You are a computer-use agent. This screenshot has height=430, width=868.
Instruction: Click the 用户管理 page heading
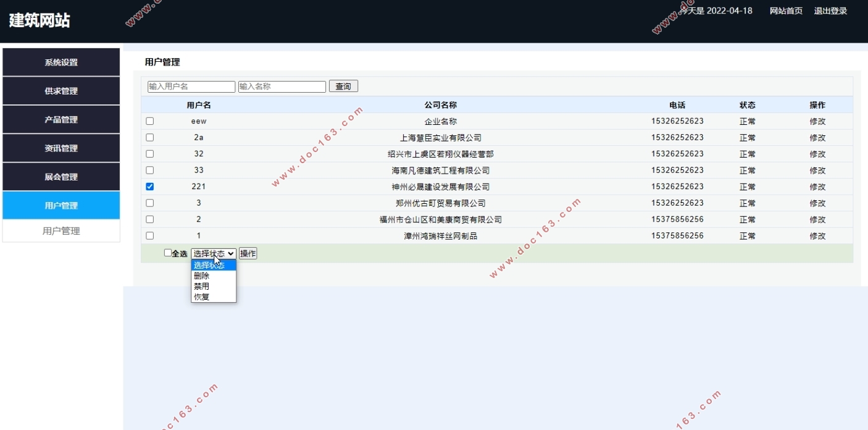(162, 62)
